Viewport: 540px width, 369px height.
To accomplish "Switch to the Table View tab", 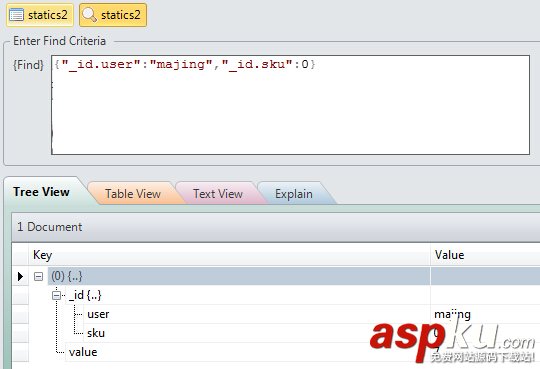I will (x=133, y=194).
